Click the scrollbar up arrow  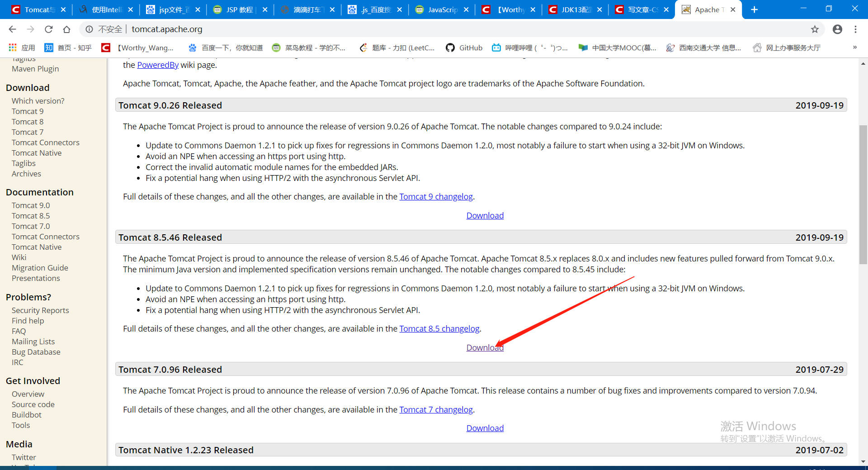coord(863,63)
